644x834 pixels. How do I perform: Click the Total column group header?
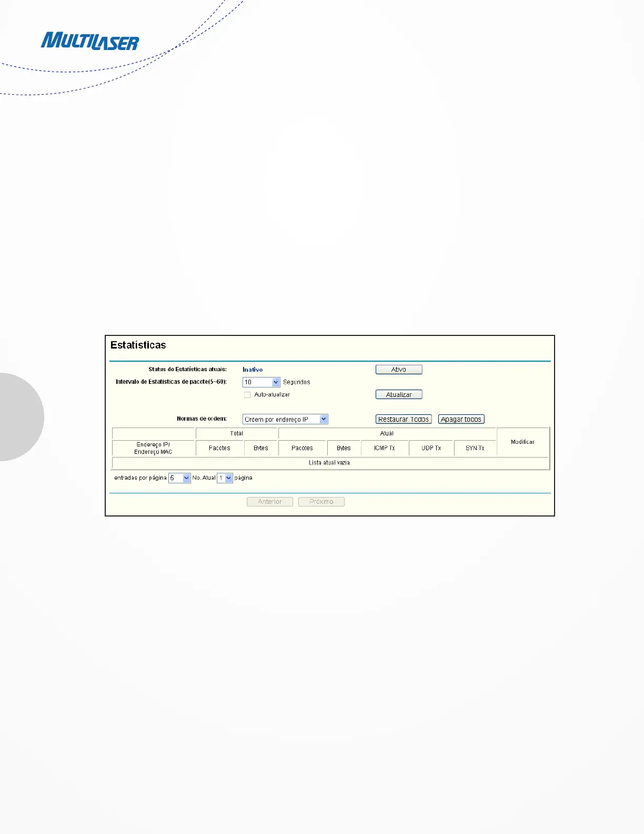pyautogui.click(x=237, y=433)
